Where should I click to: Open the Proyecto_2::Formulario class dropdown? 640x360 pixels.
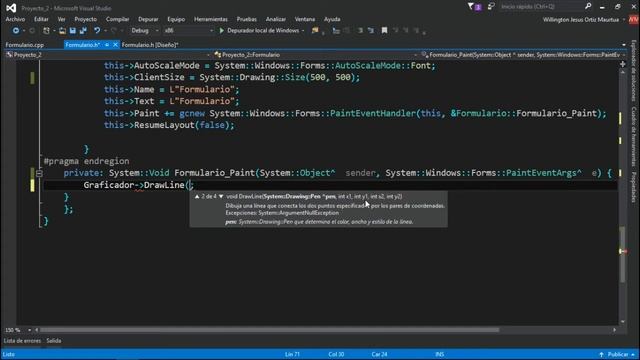[315, 55]
